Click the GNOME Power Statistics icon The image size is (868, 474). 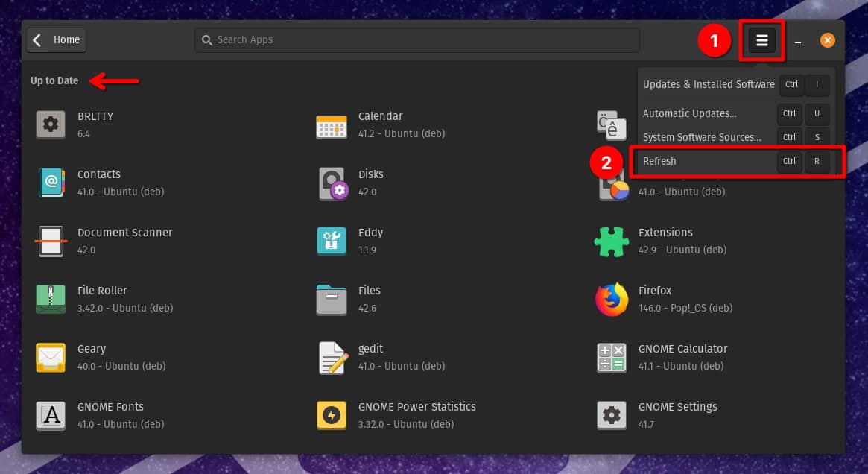pos(331,415)
